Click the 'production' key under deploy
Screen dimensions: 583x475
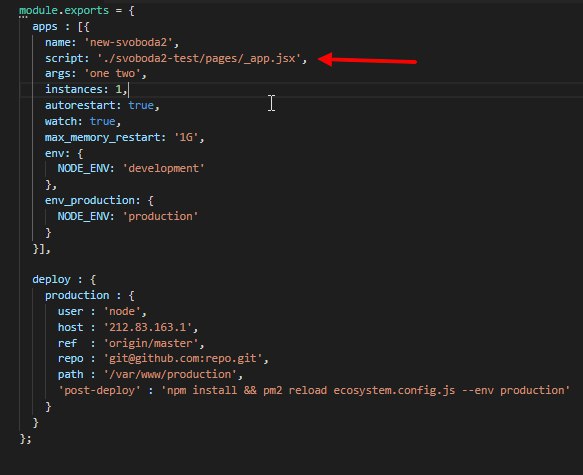77,295
